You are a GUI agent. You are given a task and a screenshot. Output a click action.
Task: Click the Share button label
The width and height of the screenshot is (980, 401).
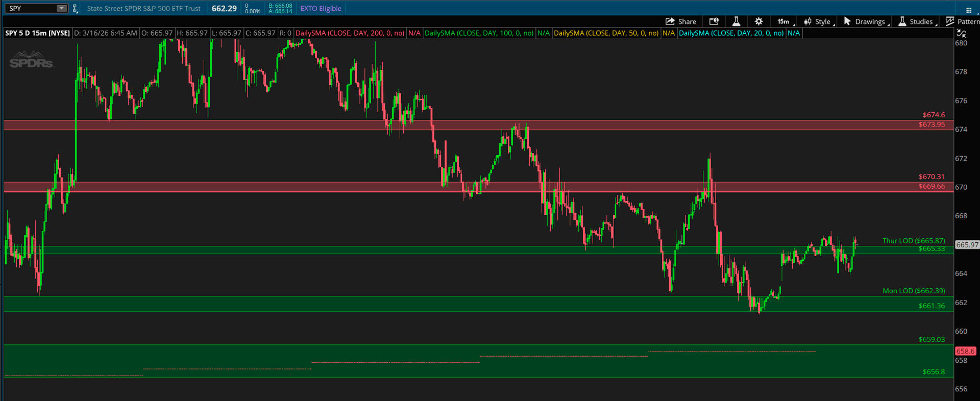coord(687,21)
